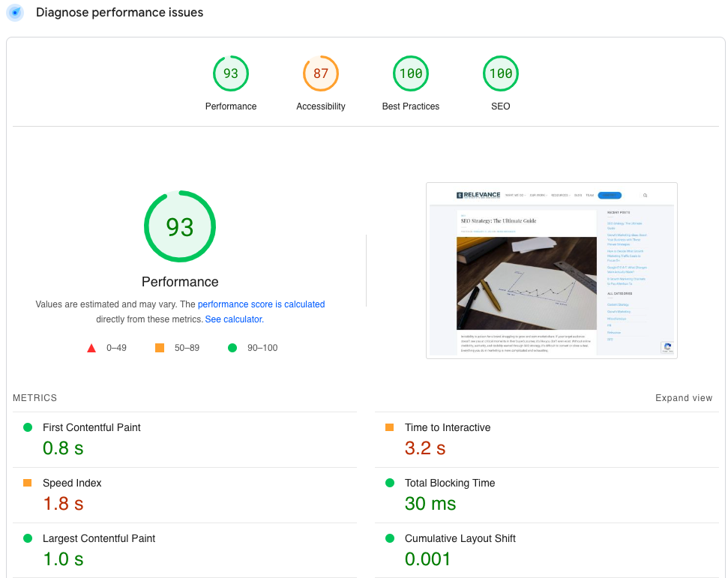Image resolution: width=728 pixels, height=578 pixels.
Task: Click the red triangle legend marker for 0–49
Action: [x=91, y=347]
